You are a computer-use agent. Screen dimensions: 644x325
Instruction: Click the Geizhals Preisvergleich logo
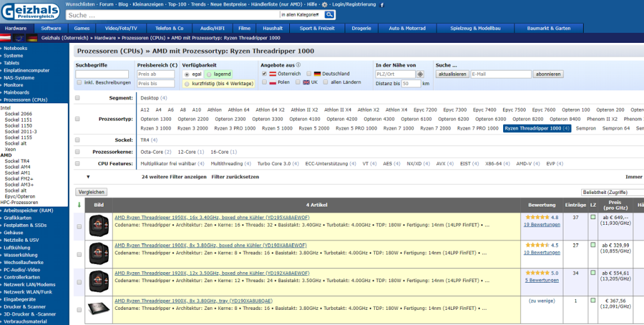(32, 11)
